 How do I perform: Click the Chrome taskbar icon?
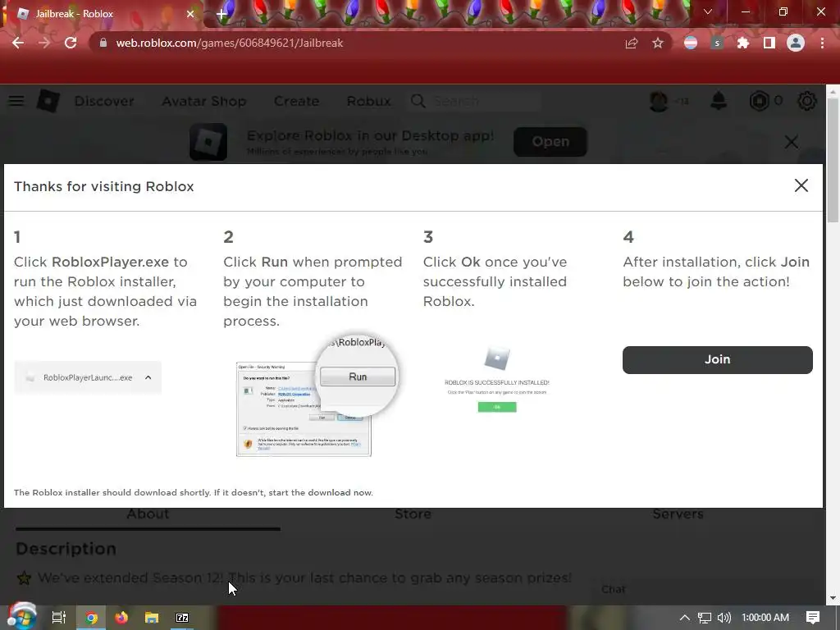coord(92,618)
